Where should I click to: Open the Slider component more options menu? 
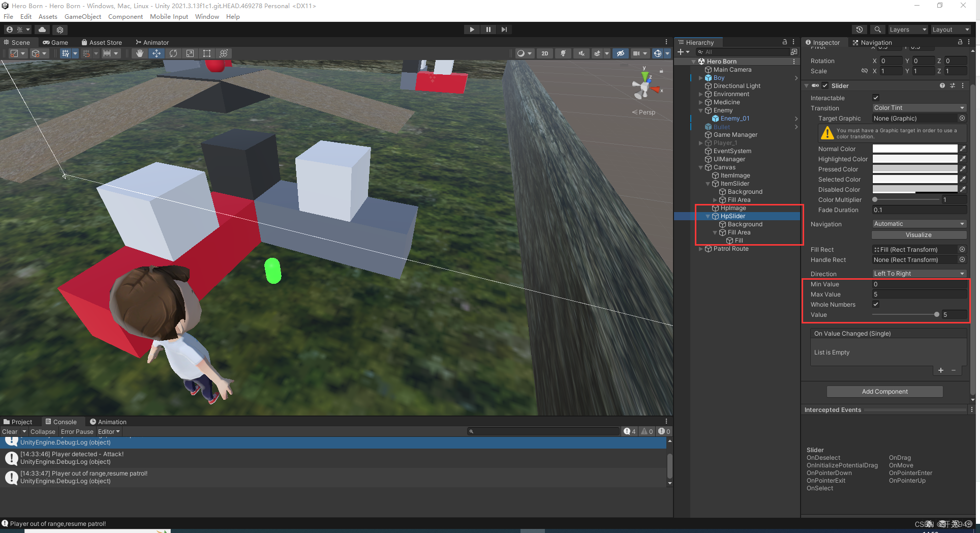[963, 85]
